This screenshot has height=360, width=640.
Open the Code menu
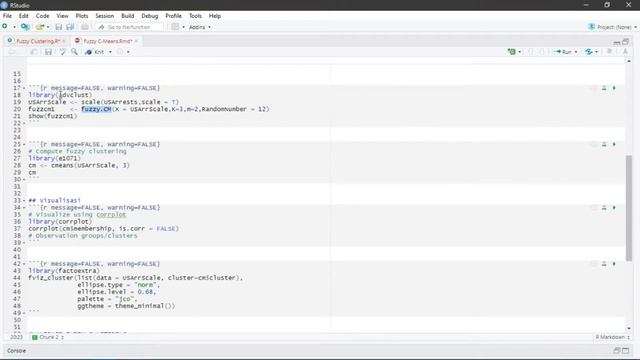click(x=42, y=16)
